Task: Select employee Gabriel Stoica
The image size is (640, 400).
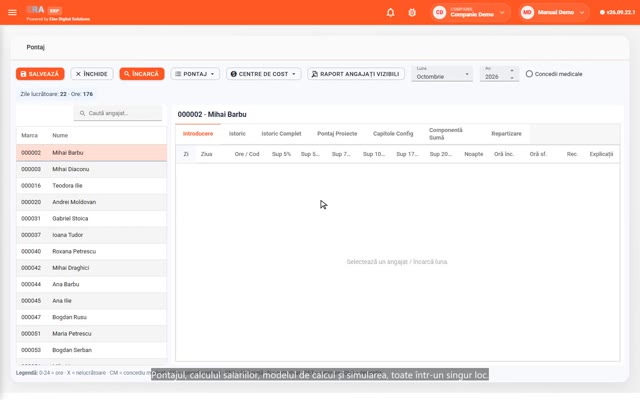Action: click(x=91, y=218)
